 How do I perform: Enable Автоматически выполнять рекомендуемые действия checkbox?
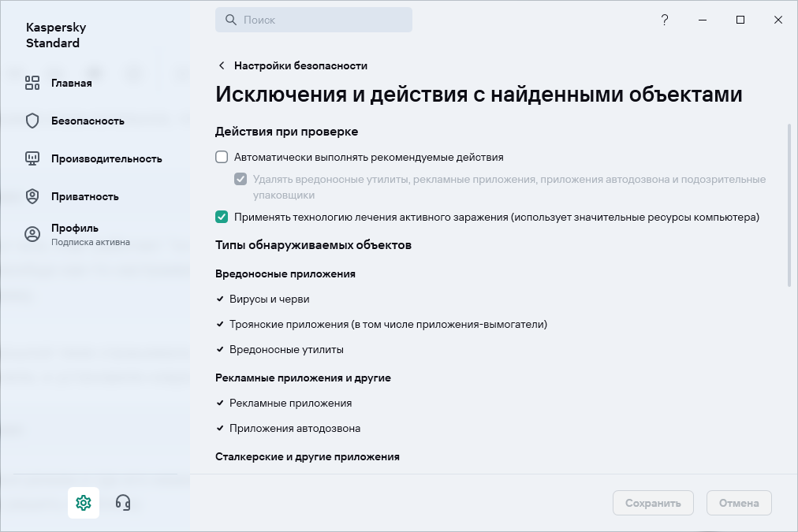click(222, 157)
